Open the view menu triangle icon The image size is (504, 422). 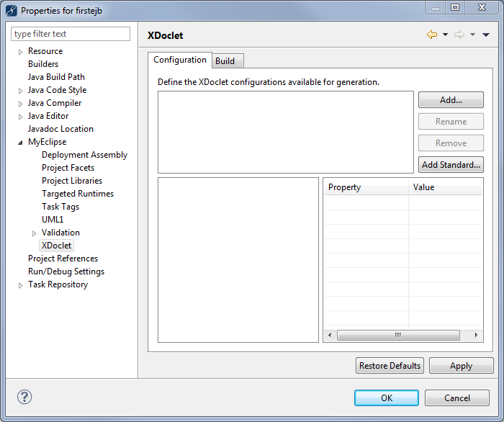coord(486,35)
